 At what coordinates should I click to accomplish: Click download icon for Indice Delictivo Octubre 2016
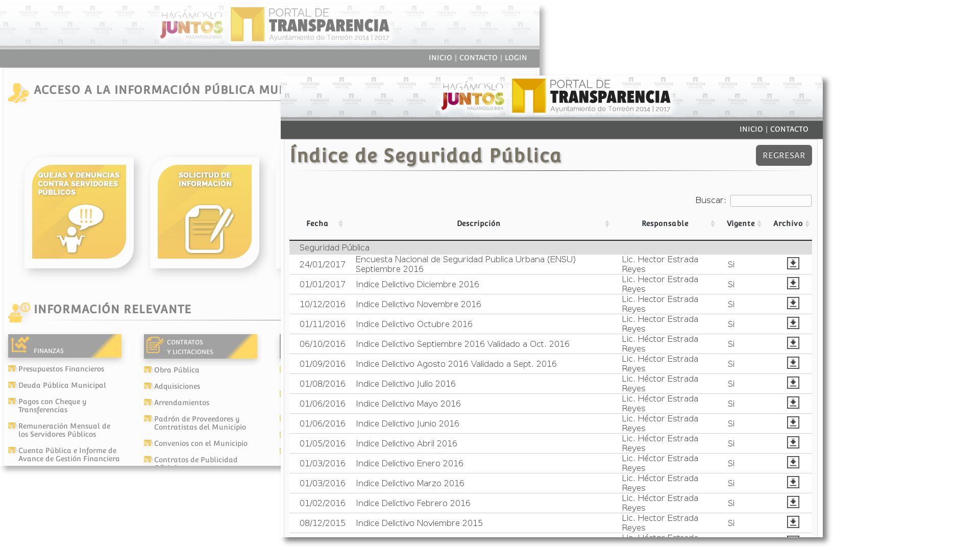793,323
